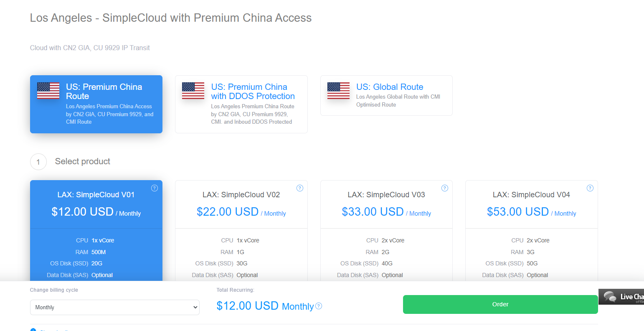Click the help icon on SimpleCloud V01 card

click(155, 188)
